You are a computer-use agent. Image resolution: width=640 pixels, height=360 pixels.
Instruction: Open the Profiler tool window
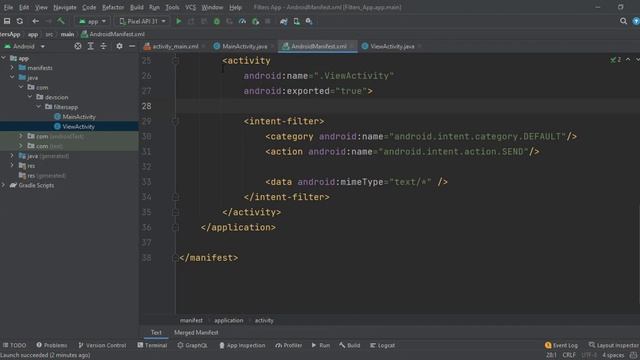(x=289, y=345)
